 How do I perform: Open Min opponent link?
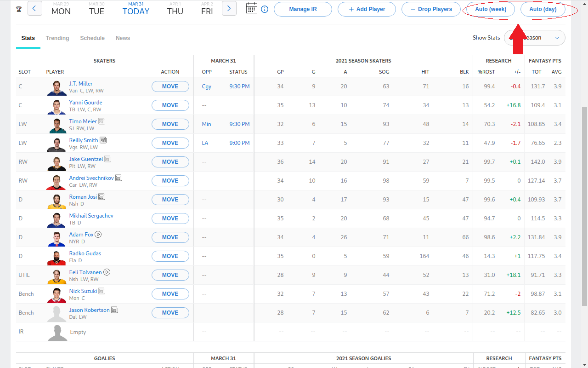tap(206, 124)
